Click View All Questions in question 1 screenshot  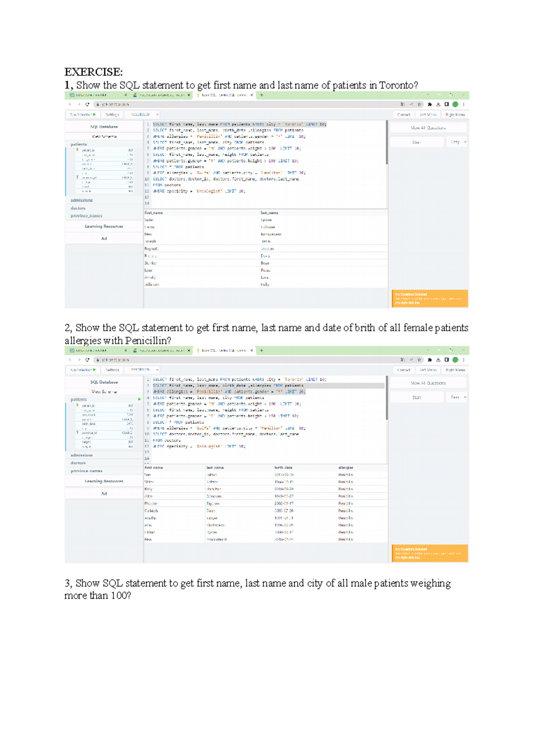tap(428, 128)
